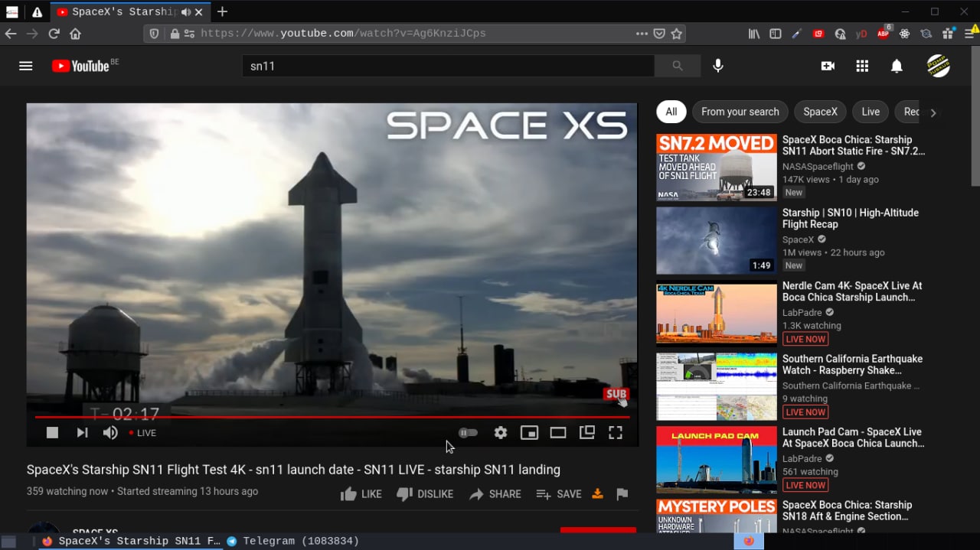This screenshot has height=550, width=980.
Task: Click the NASASpaceflight channel name
Action: pos(818,167)
